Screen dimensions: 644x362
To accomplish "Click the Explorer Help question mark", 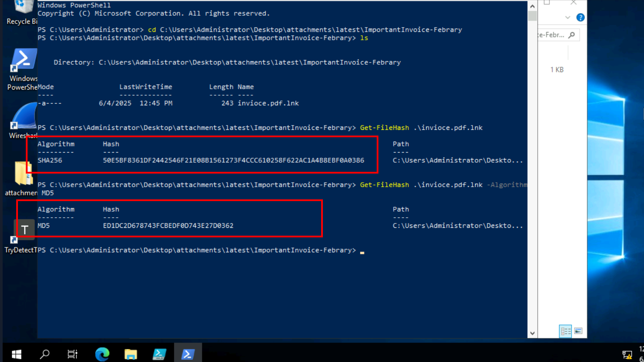I will 581,17.
